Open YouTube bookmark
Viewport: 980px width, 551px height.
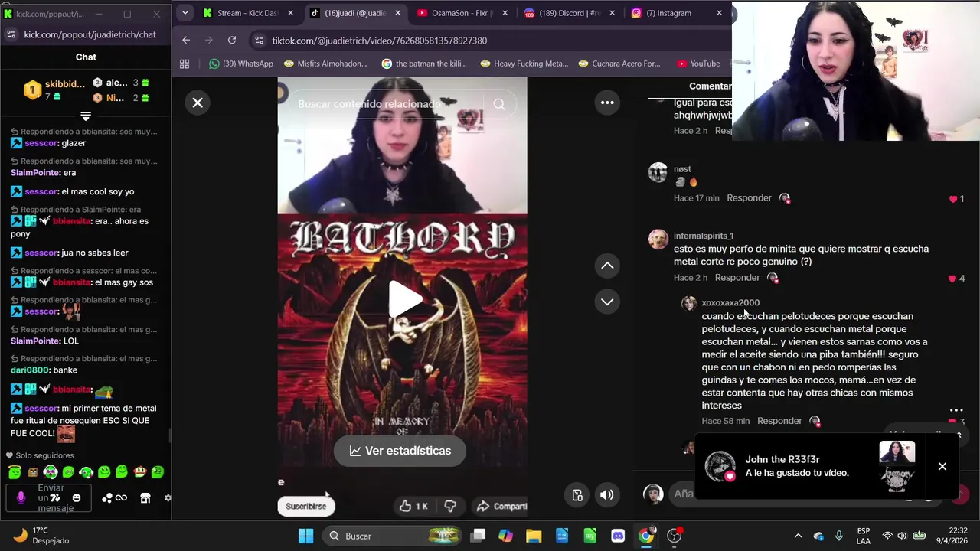click(698, 64)
